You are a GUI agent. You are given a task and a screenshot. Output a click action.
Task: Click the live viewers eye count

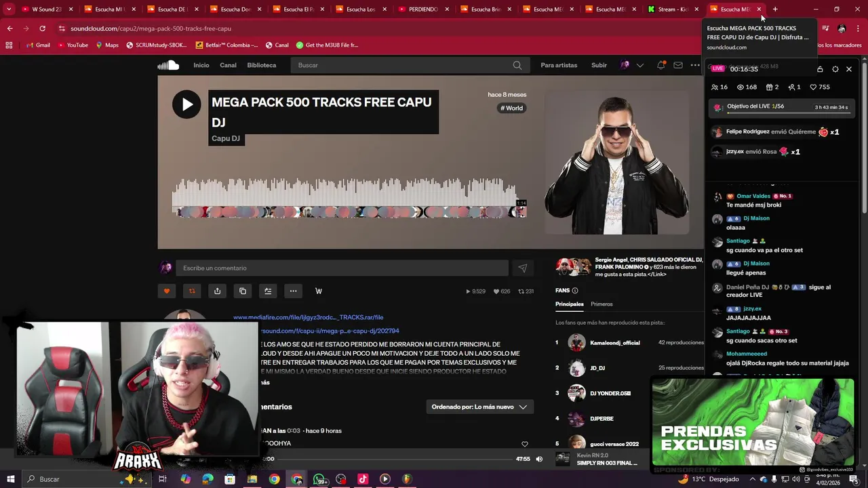click(747, 87)
